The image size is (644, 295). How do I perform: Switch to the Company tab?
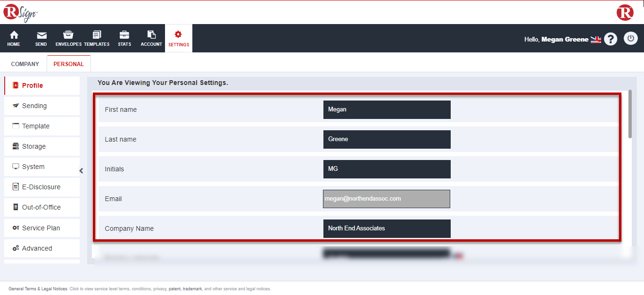[x=25, y=64]
